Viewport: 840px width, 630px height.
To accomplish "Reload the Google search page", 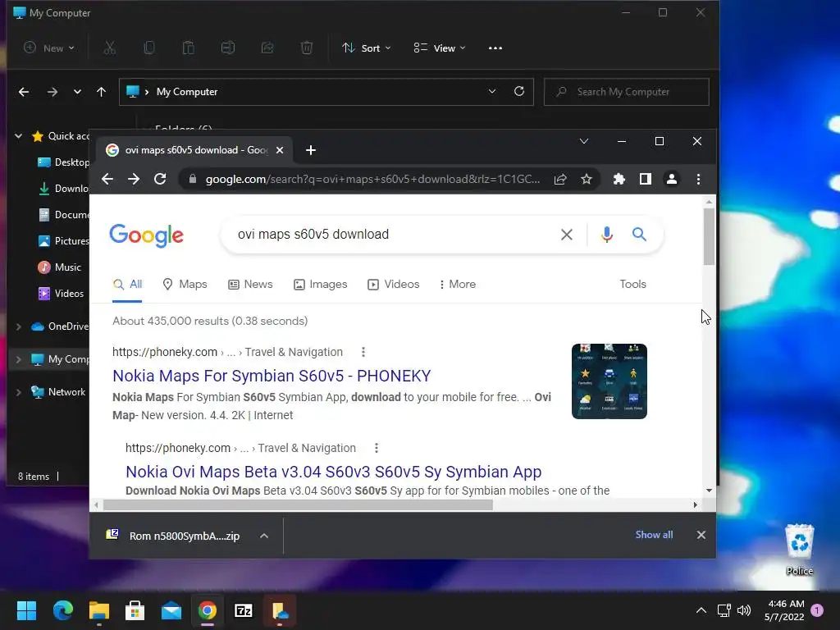I will point(160,179).
